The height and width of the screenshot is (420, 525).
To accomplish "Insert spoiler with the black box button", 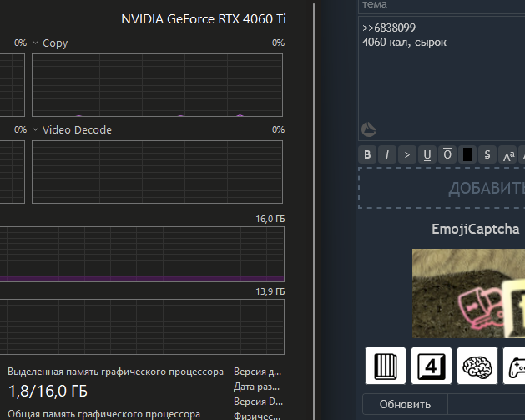I will click(467, 154).
